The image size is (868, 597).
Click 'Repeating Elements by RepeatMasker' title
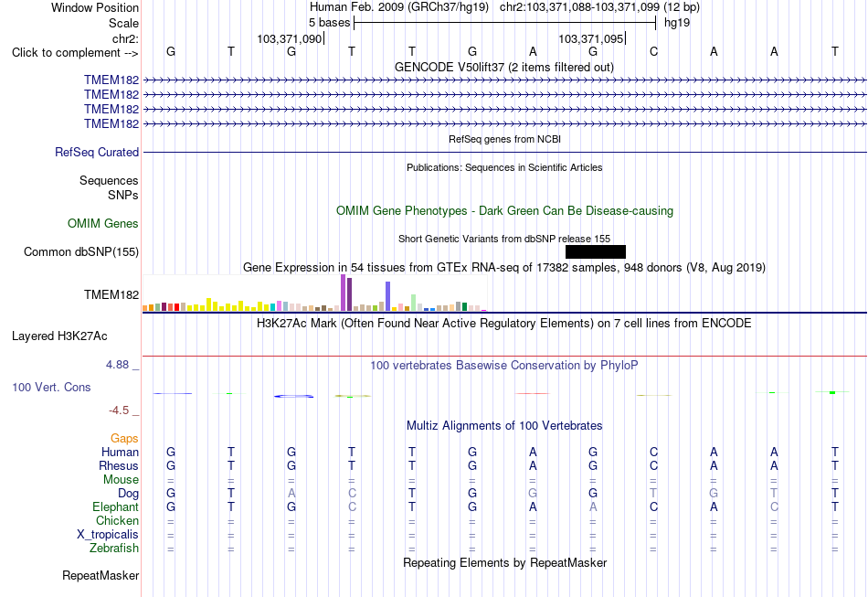pyautogui.click(x=504, y=562)
